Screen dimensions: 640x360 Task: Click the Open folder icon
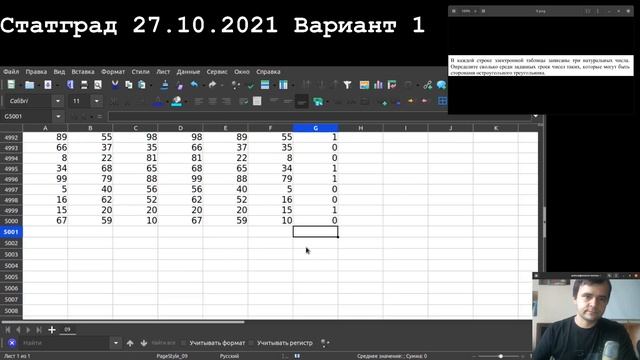pyautogui.click(x=29, y=84)
